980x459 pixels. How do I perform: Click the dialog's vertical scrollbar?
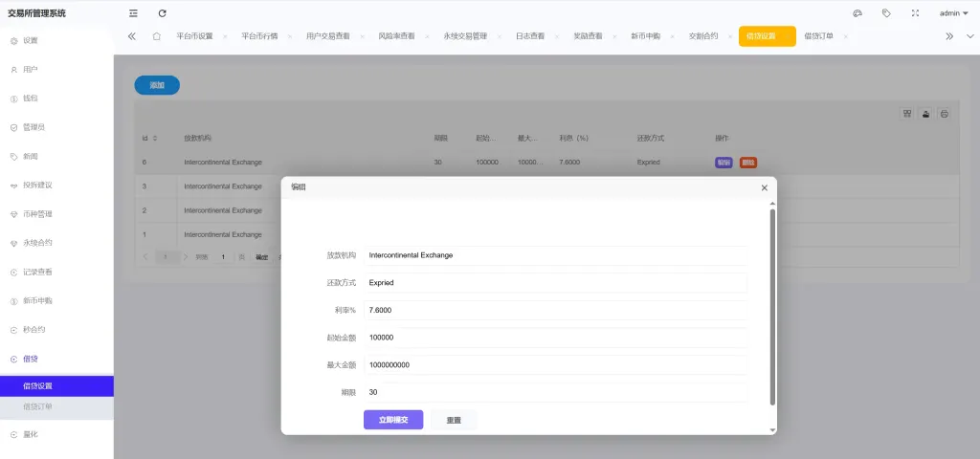coord(772,307)
